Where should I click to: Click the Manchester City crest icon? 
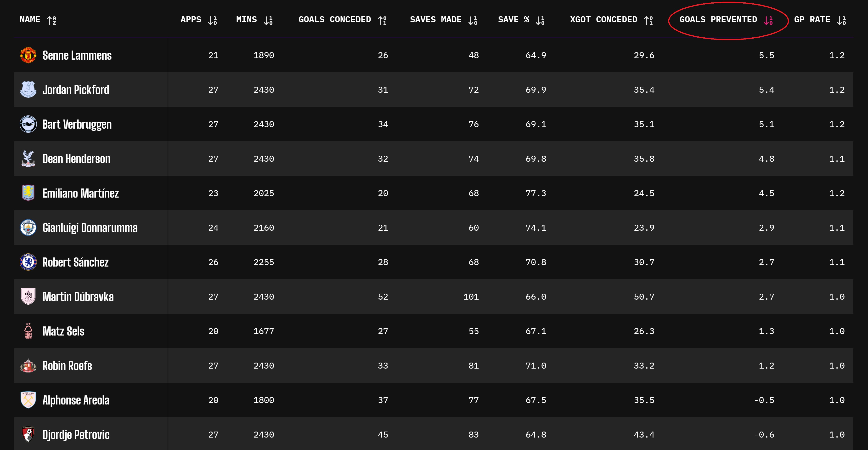pyautogui.click(x=28, y=228)
